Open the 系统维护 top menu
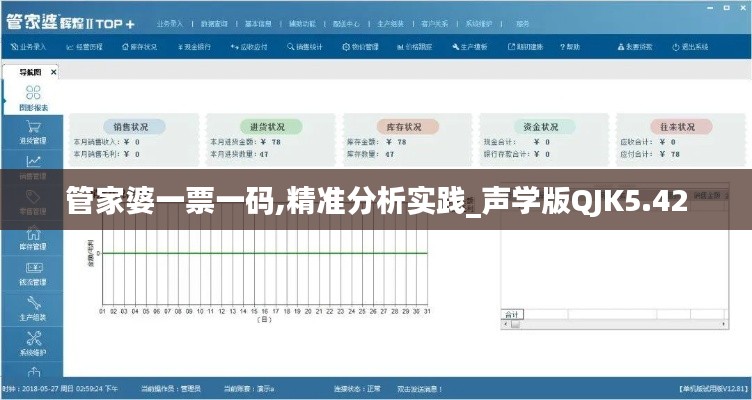752x400 pixels. pos(479,24)
